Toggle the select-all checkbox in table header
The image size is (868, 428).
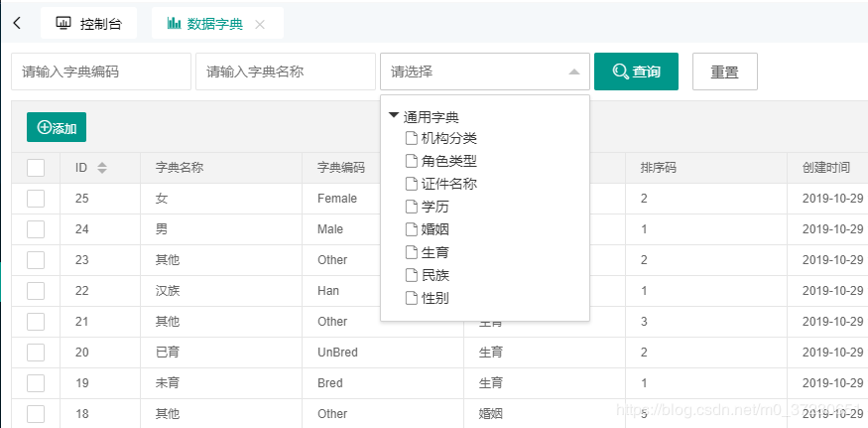click(x=36, y=168)
